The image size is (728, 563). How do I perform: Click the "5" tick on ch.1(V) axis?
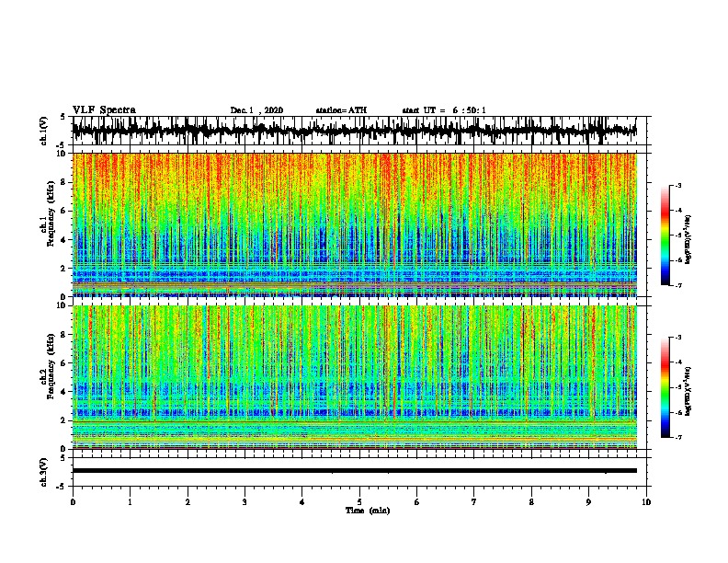click(x=63, y=117)
